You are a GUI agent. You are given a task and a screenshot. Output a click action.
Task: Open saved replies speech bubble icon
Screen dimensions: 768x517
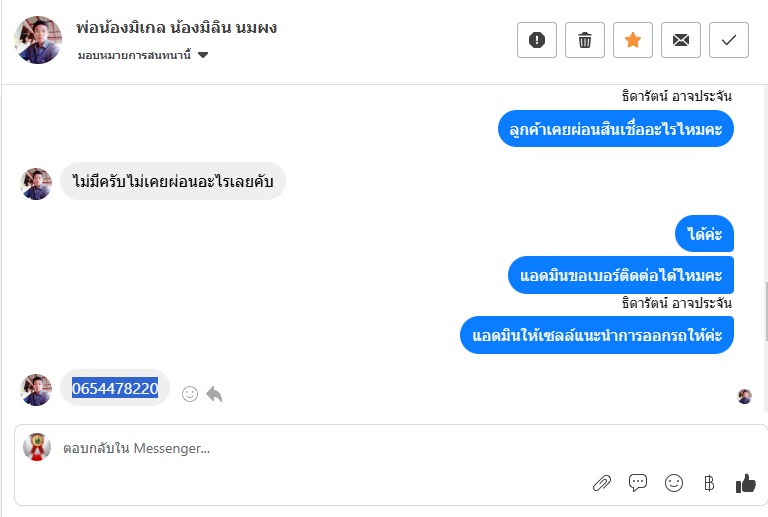point(638,483)
